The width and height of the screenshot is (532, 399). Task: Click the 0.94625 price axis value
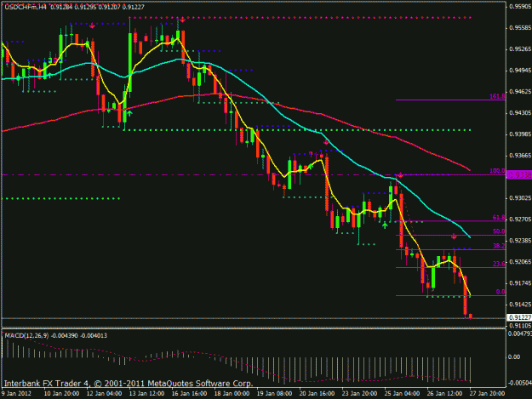pyautogui.click(x=520, y=92)
